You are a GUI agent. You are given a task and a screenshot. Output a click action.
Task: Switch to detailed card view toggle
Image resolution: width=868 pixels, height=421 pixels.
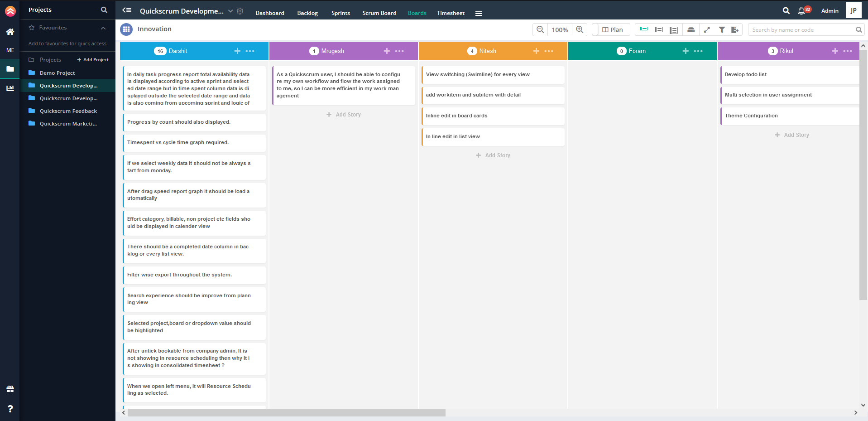click(673, 29)
